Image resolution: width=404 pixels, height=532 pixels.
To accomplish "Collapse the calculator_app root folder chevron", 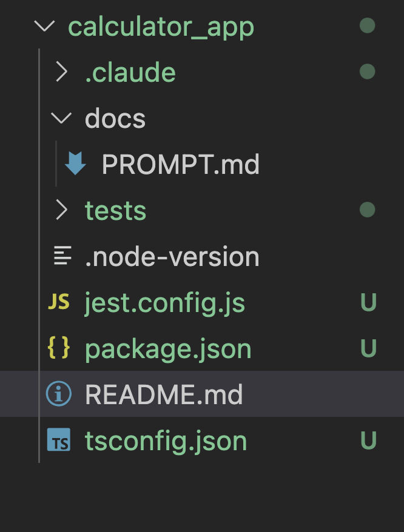I will point(44,26).
